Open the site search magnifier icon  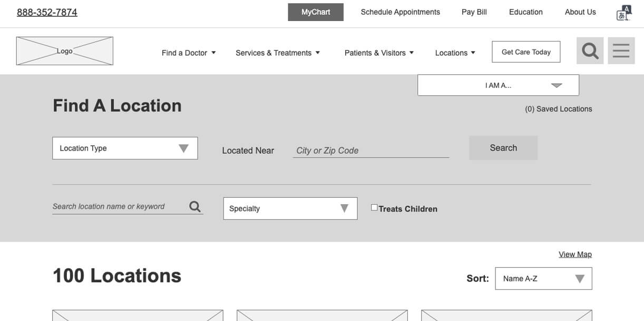(x=590, y=51)
